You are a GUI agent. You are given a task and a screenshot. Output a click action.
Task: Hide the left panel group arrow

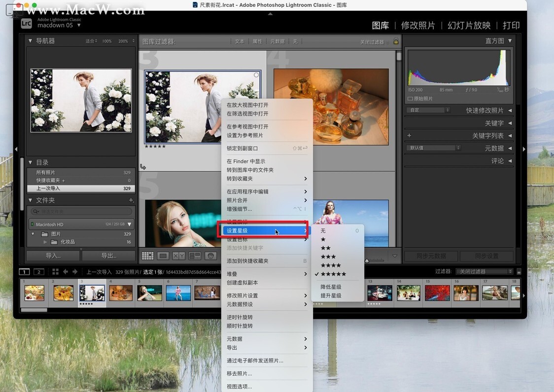[x=16, y=149]
